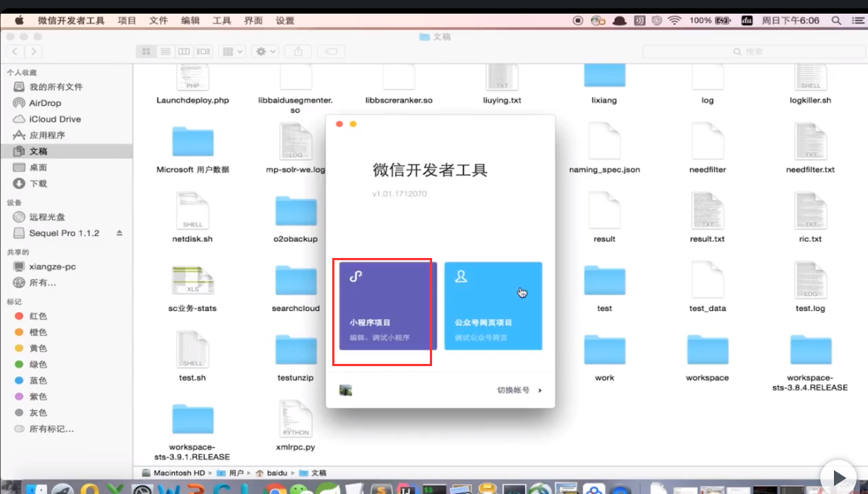Switch Finder to icon view
The width and height of the screenshot is (868, 494).
[146, 51]
